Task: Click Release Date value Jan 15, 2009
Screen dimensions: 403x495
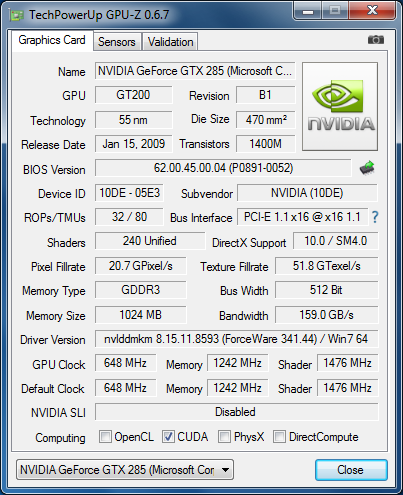Action: coord(133,144)
